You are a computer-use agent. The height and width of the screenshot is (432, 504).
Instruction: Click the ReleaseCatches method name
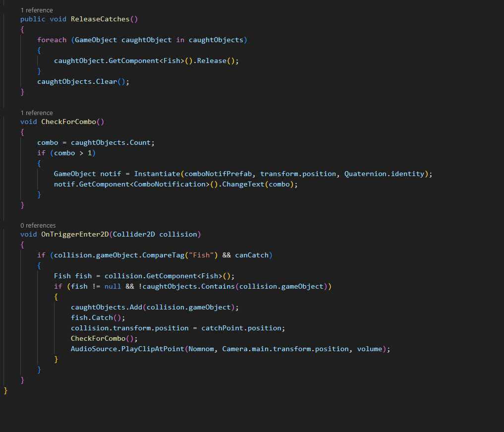click(100, 19)
